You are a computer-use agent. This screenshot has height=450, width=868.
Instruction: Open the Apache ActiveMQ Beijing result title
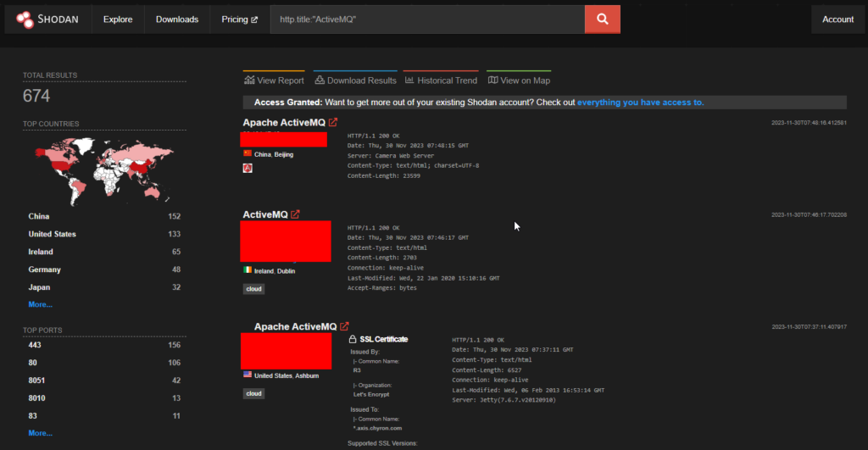click(284, 122)
